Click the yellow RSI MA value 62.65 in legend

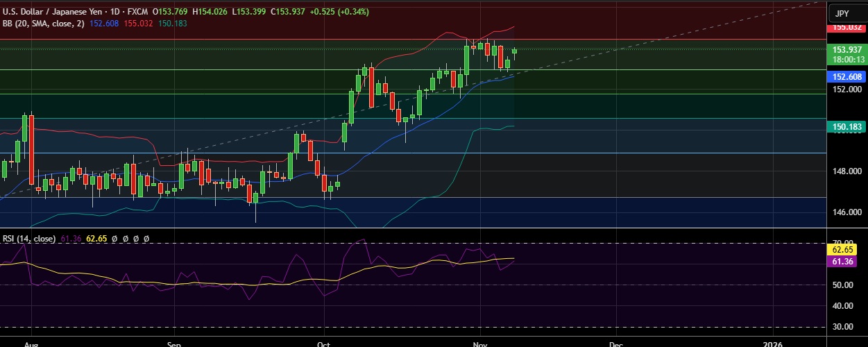pos(96,238)
